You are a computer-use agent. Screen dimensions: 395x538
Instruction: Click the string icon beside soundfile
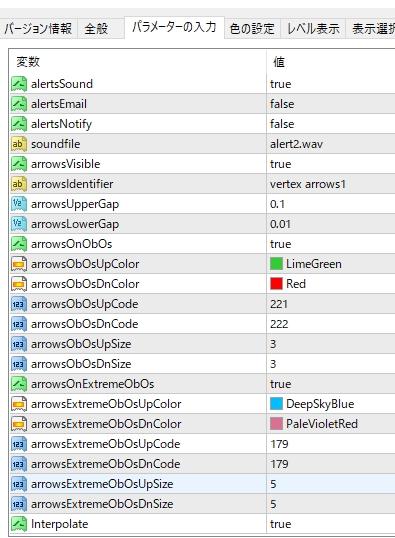pyautogui.click(x=19, y=144)
